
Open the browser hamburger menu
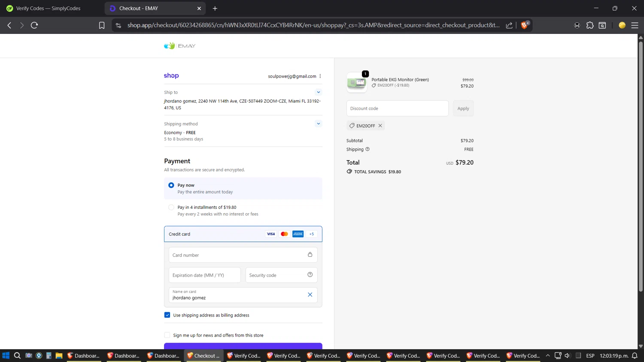[x=635, y=25]
